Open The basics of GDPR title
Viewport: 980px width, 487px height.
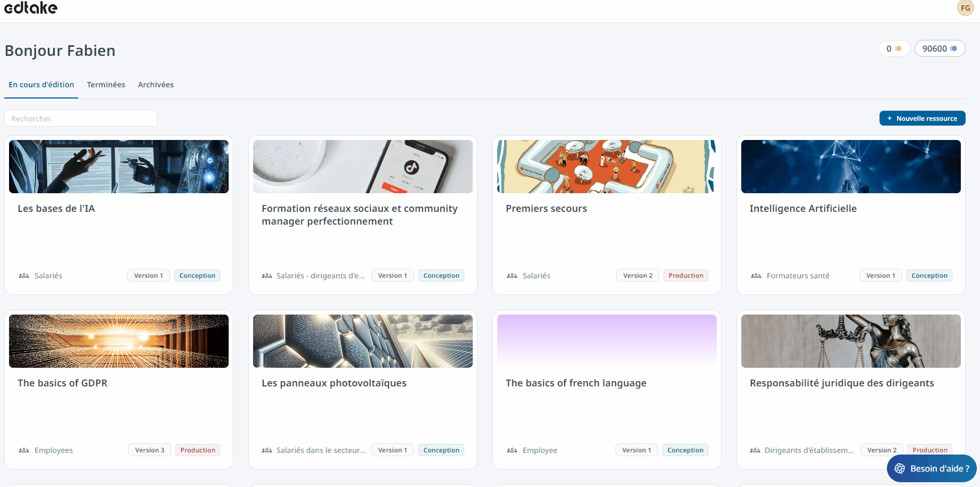pos(63,383)
